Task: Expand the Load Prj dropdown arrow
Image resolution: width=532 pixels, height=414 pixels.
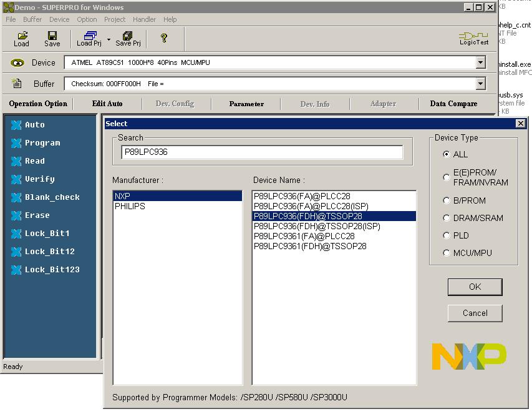Action: tap(109, 39)
